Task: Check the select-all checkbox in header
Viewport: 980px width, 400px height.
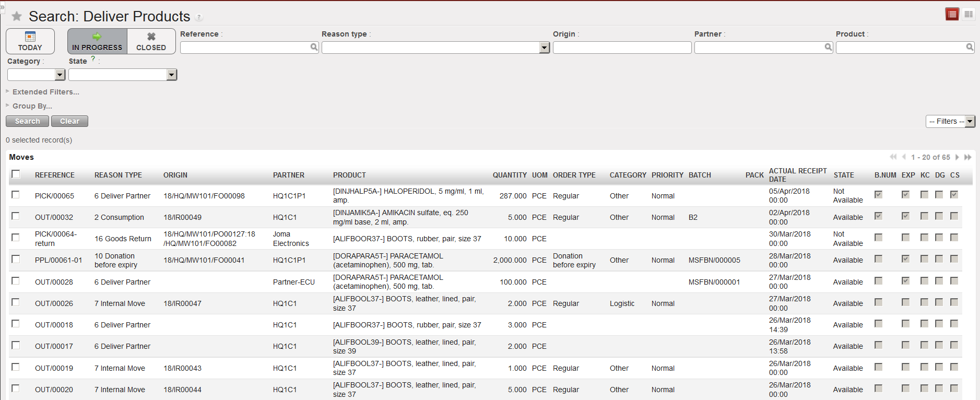Action: 16,174
